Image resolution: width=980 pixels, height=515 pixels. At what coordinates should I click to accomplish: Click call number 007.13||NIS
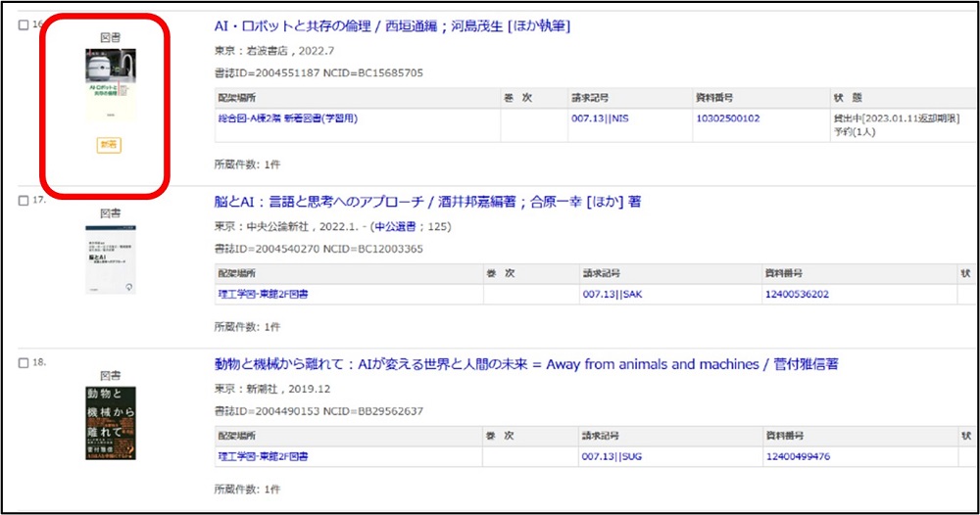point(600,118)
